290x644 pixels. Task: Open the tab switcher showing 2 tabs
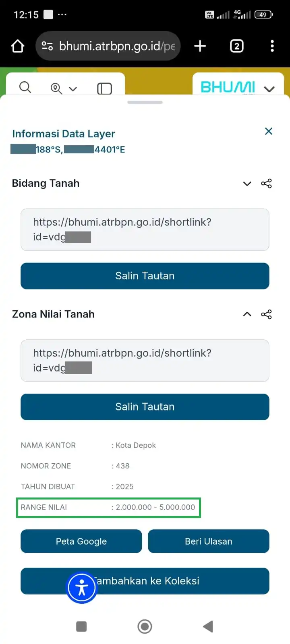pyautogui.click(x=236, y=46)
